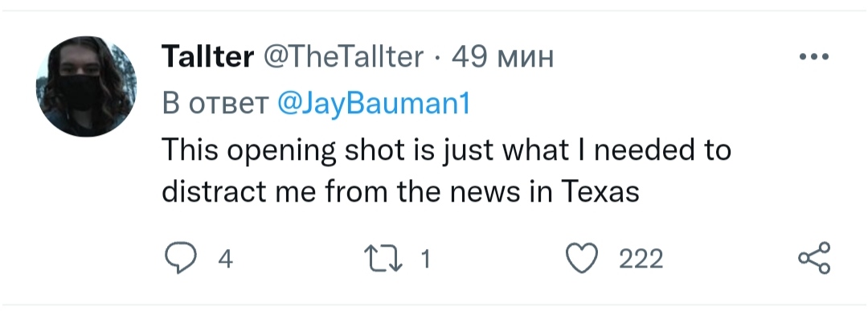Click the "В ответ" reply label
The width and height of the screenshot is (868, 311).
point(215,104)
